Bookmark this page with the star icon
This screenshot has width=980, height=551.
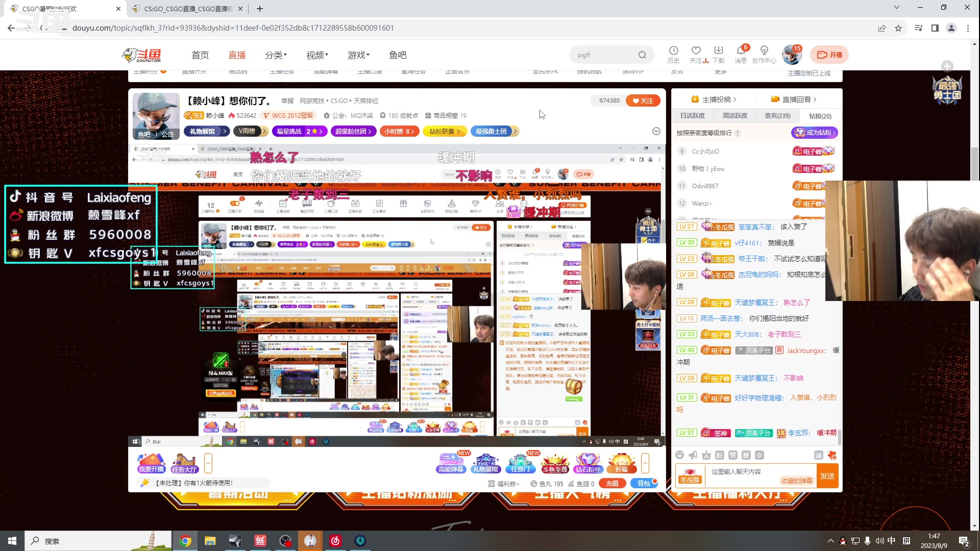coord(898,28)
